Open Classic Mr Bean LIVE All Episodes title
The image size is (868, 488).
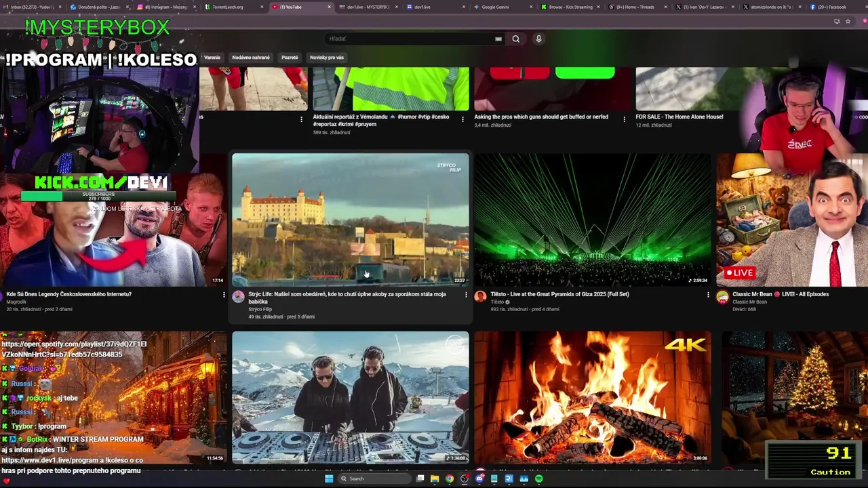781,294
